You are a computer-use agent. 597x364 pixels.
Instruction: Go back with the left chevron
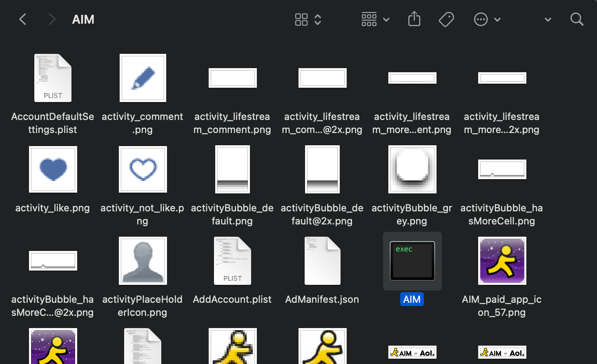click(23, 19)
